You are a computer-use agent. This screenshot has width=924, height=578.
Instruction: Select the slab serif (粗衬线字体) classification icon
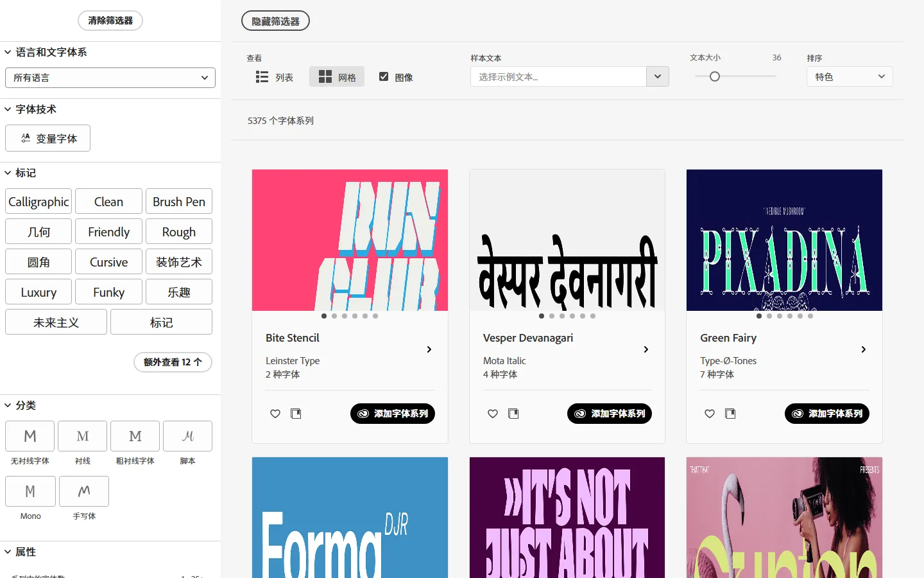tap(135, 436)
